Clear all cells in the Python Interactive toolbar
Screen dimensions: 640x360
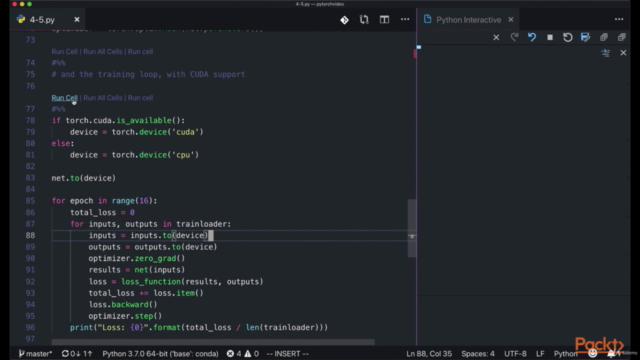496,38
